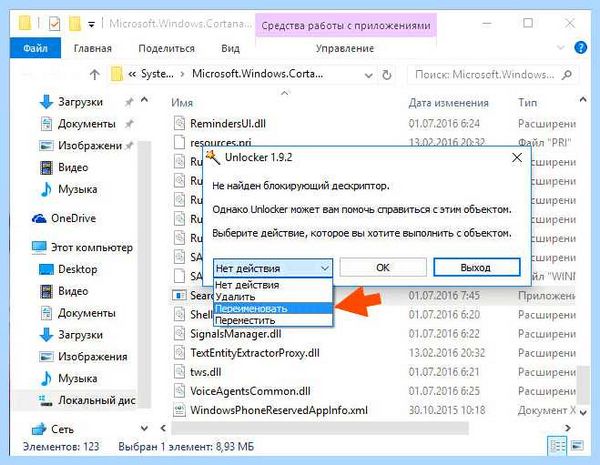Screen dimensions: 600x465
Task: Open Explorer help question mark icon
Action: (580, 48)
